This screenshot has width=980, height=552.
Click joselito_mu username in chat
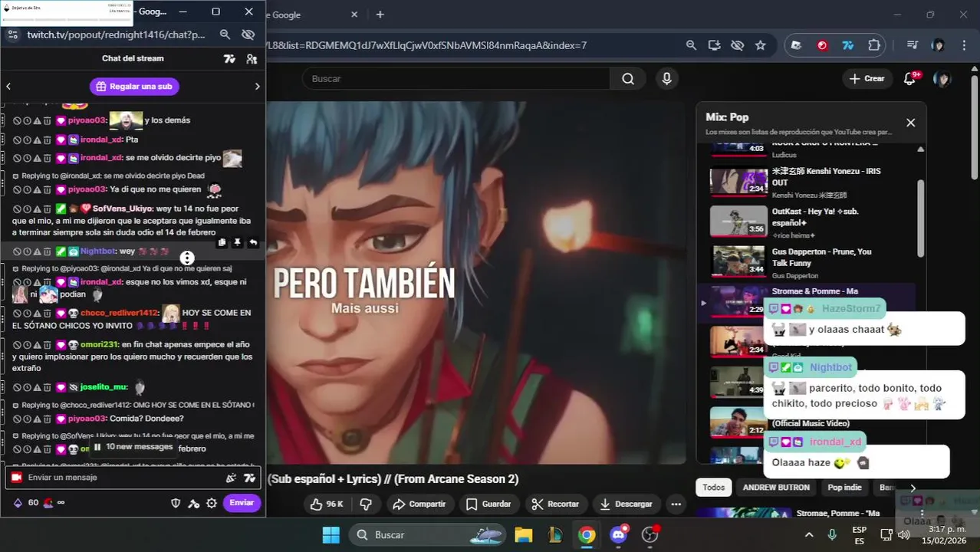pyautogui.click(x=104, y=388)
